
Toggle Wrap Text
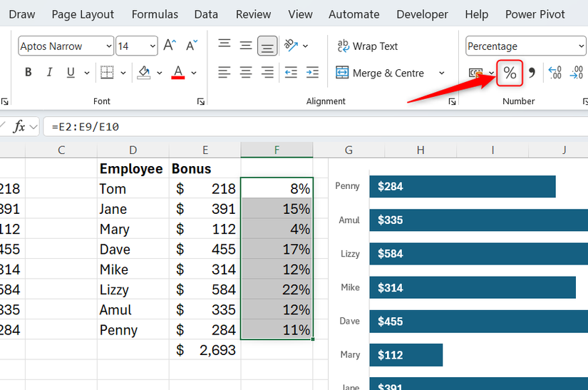pyautogui.click(x=367, y=46)
